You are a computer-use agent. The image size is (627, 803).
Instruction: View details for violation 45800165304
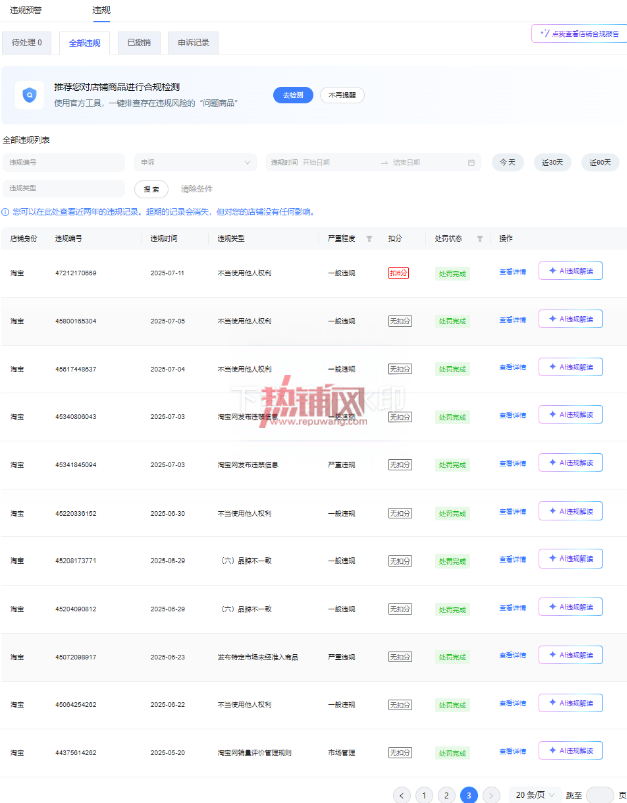coord(512,320)
